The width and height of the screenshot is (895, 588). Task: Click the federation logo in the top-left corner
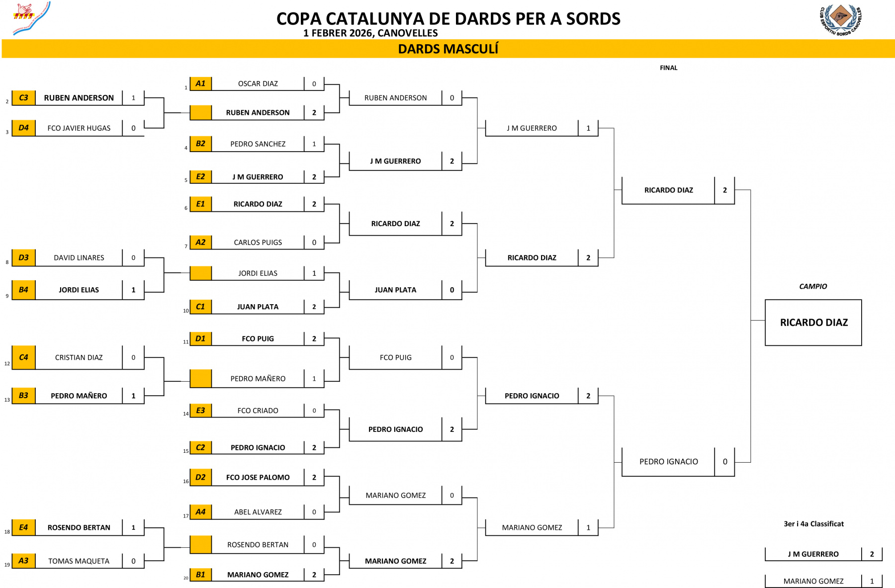pos(31,18)
